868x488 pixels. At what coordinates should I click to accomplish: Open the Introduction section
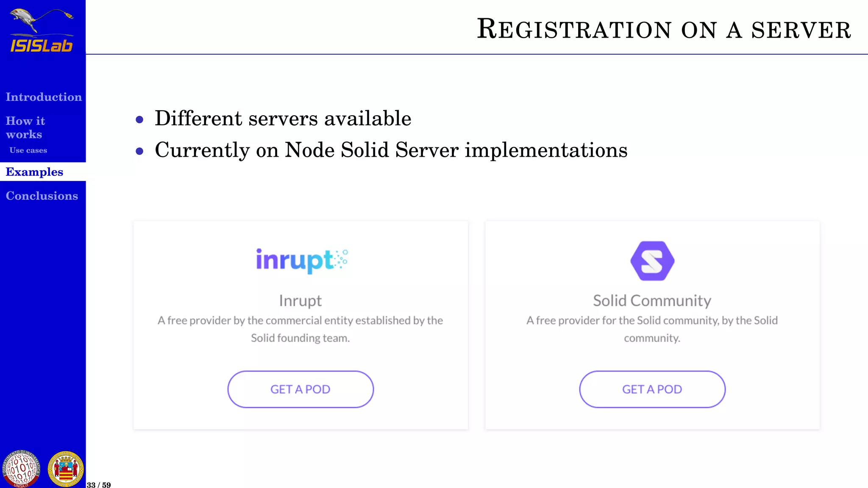coord(44,97)
